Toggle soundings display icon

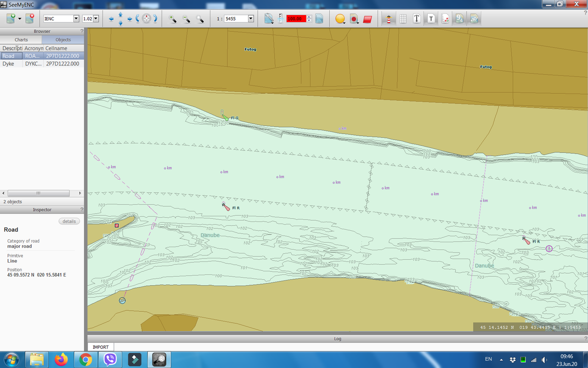tap(459, 19)
